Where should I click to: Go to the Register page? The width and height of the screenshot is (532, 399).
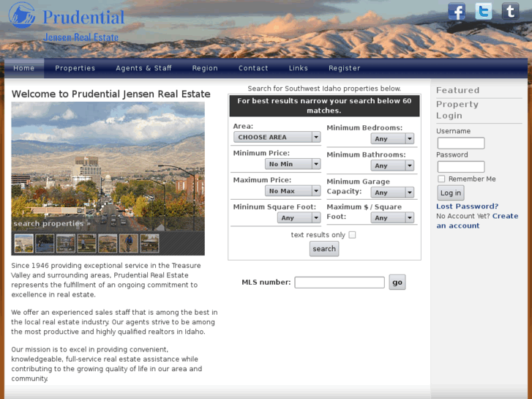(x=345, y=68)
